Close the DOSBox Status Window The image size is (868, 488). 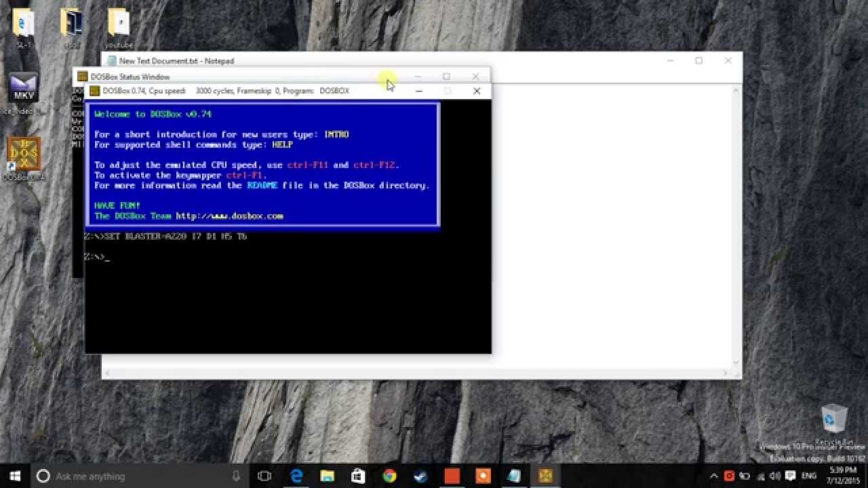[475, 77]
